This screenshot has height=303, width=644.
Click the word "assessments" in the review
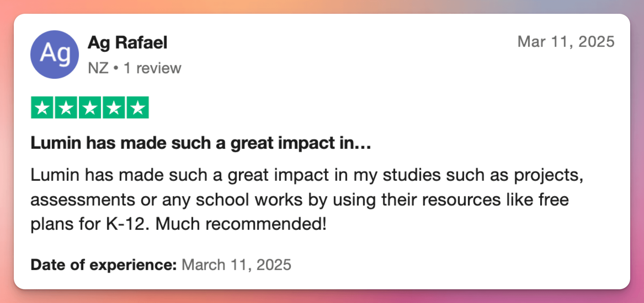pyautogui.click(x=83, y=200)
